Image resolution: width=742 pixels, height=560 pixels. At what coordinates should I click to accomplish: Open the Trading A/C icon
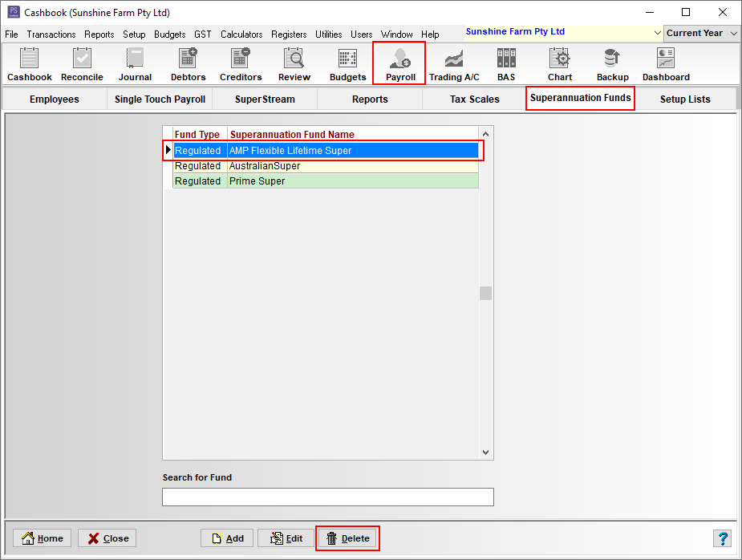454,64
